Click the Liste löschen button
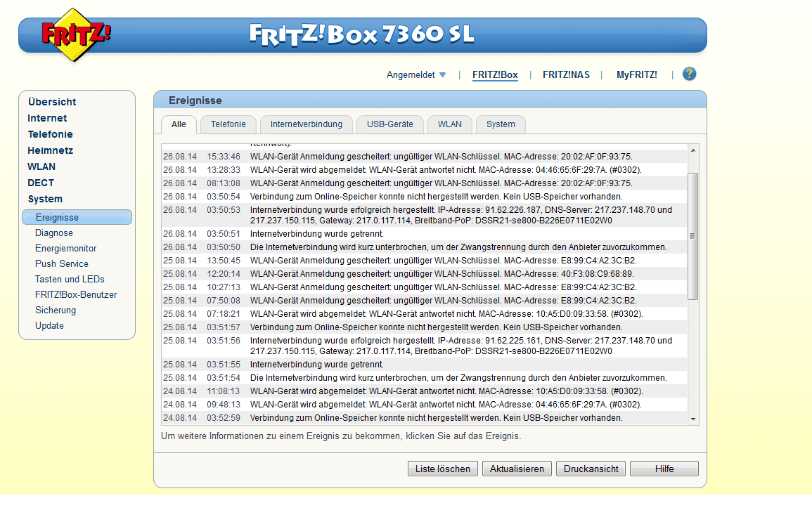Screen dimensions: 812x510 (x=443, y=469)
